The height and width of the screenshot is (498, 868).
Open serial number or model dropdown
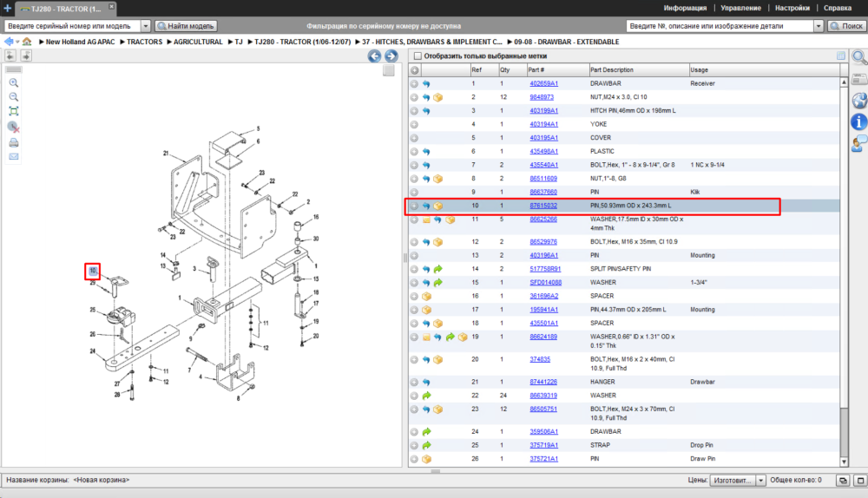146,26
